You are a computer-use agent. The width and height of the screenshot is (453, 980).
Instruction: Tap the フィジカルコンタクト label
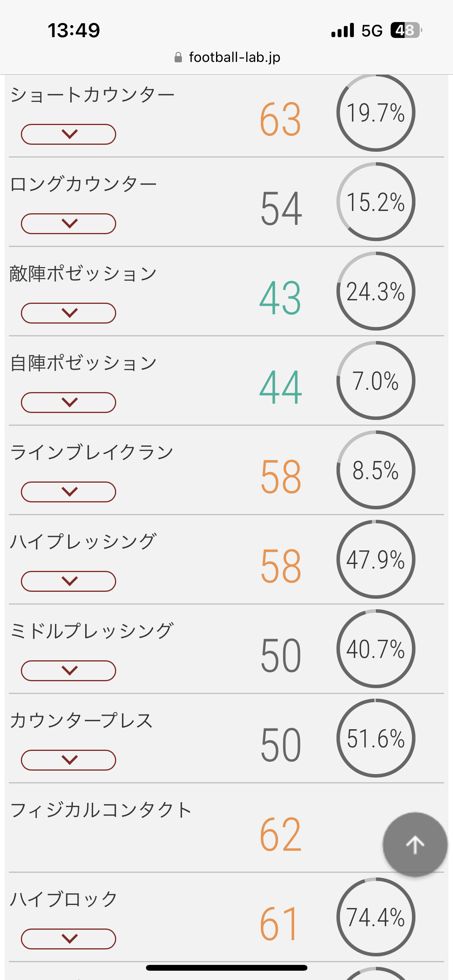101,810
